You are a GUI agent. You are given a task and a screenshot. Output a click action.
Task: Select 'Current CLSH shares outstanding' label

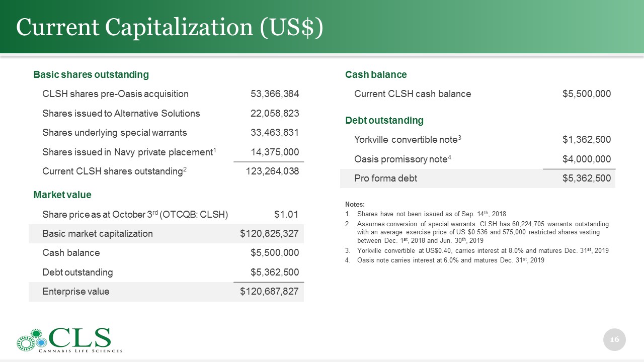[x=115, y=171]
